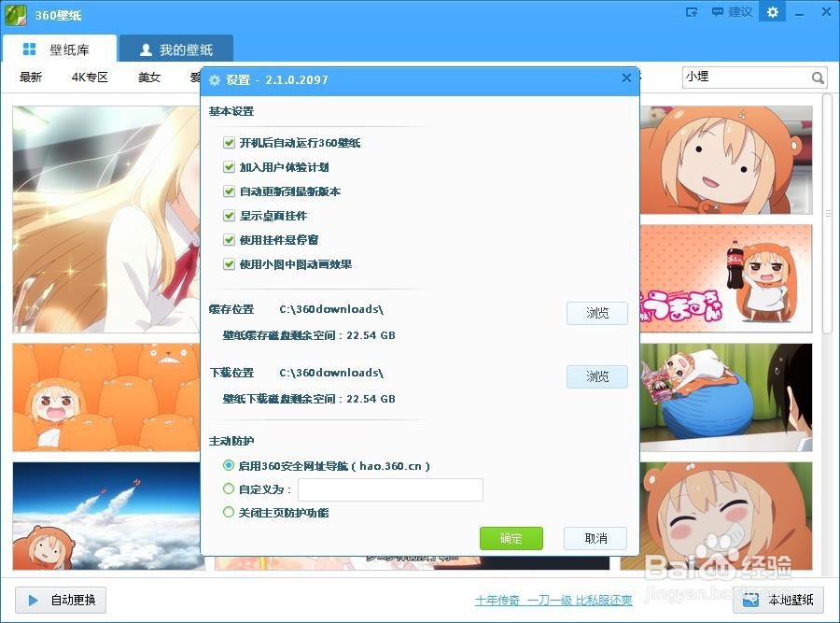The image size is (840, 623).
Task: Click 壁纸缓存磁盘剩余空间 : 22.54 GB text
Action: [x=309, y=335]
